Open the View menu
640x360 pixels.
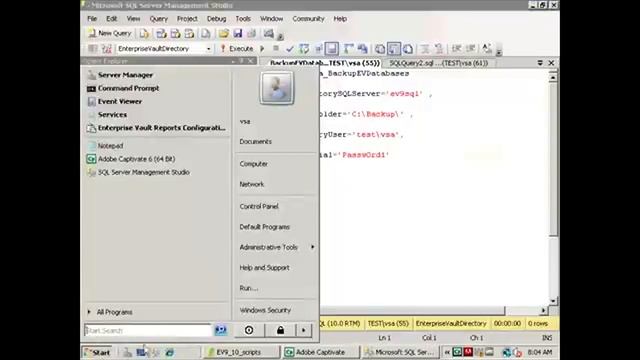pyautogui.click(x=133, y=19)
